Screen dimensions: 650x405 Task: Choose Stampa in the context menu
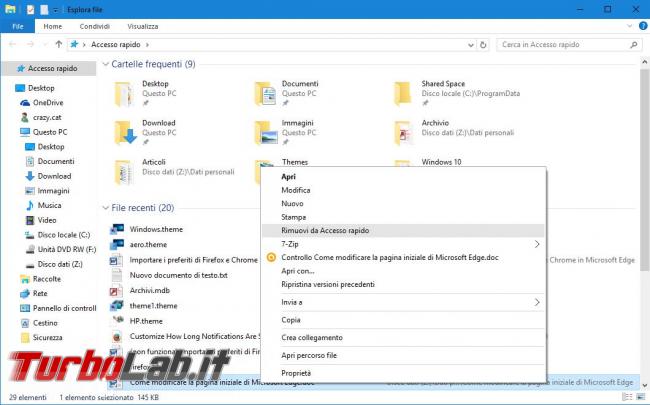click(x=403, y=217)
